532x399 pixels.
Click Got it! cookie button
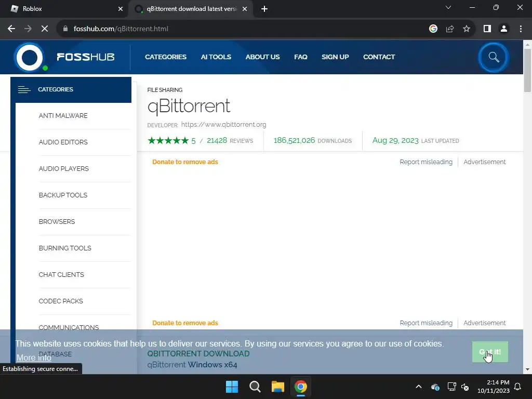tap(490, 352)
